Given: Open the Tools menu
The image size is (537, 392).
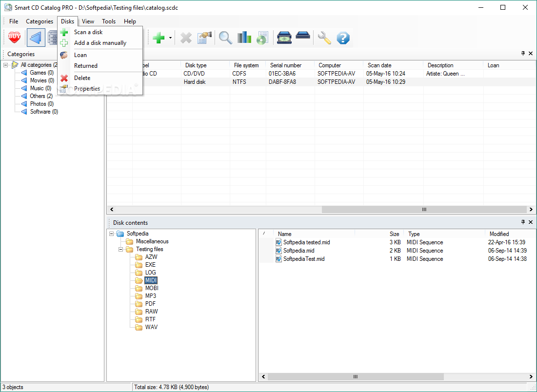Looking at the screenshot, I should [109, 21].
